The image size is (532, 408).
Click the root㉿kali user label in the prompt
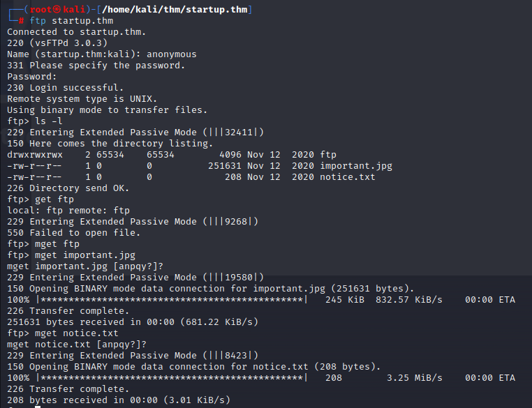tap(50, 8)
